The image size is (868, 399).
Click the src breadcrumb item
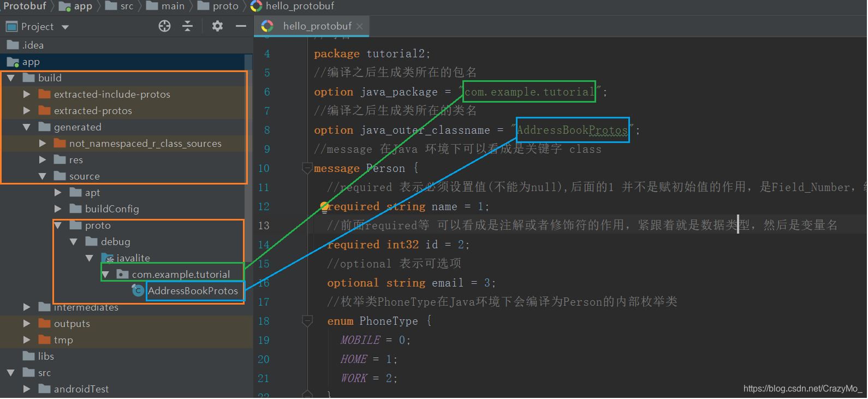tap(120, 6)
